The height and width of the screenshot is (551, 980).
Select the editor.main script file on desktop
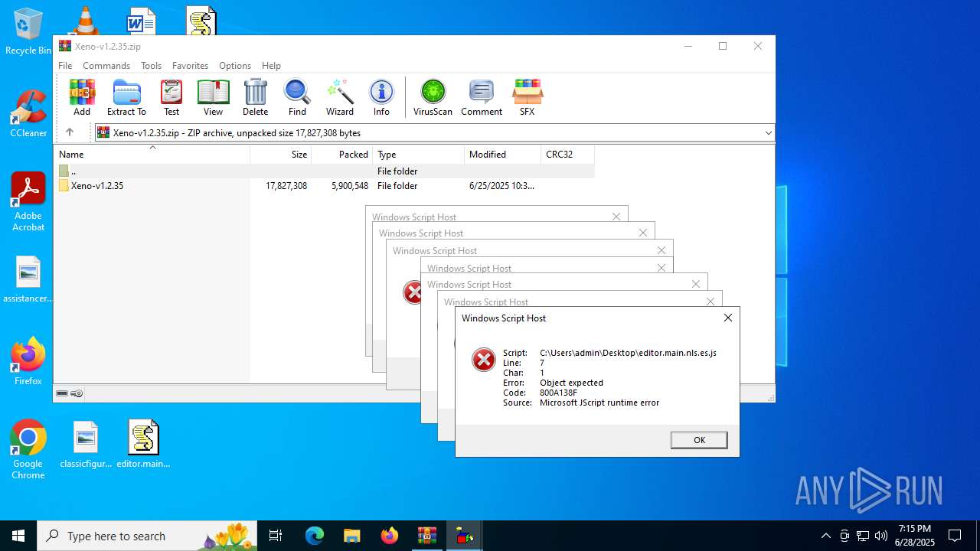click(143, 445)
